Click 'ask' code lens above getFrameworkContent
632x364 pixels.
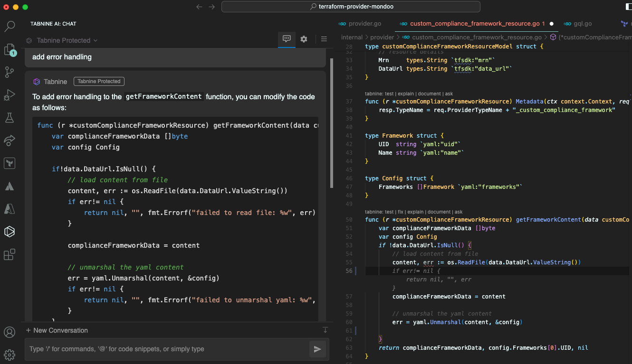[x=458, y=212]
